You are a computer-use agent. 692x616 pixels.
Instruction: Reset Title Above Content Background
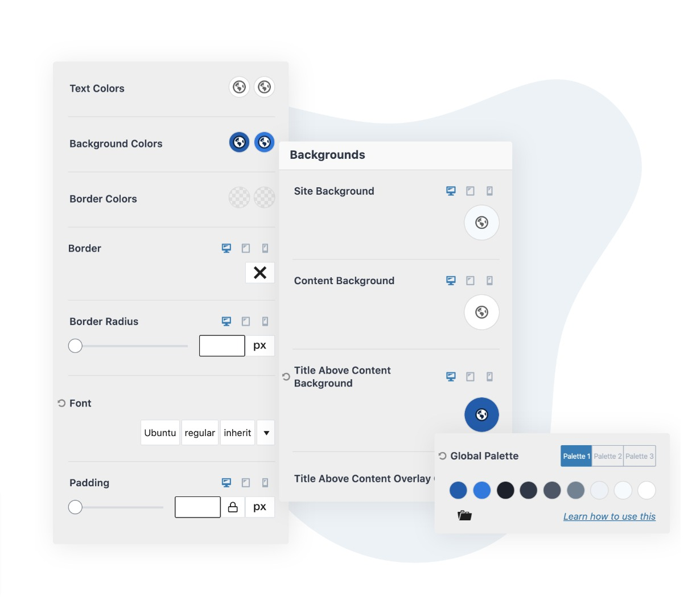coord(286,376)
